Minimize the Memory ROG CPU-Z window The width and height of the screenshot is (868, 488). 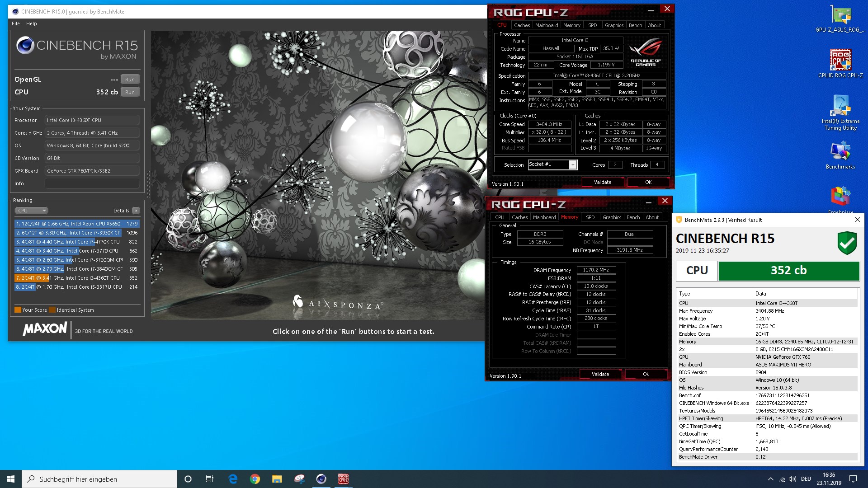[648, 202]
